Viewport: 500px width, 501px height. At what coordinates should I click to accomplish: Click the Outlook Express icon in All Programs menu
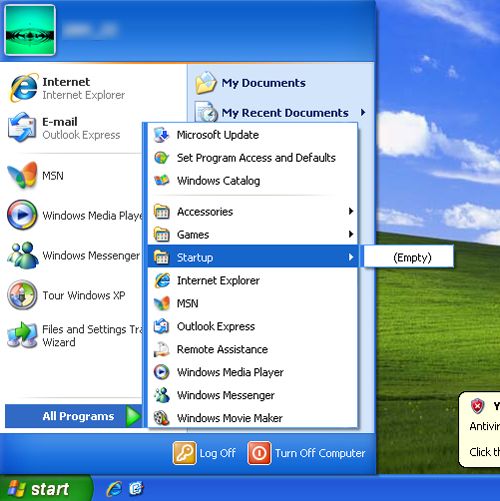(x=162, y=326)
